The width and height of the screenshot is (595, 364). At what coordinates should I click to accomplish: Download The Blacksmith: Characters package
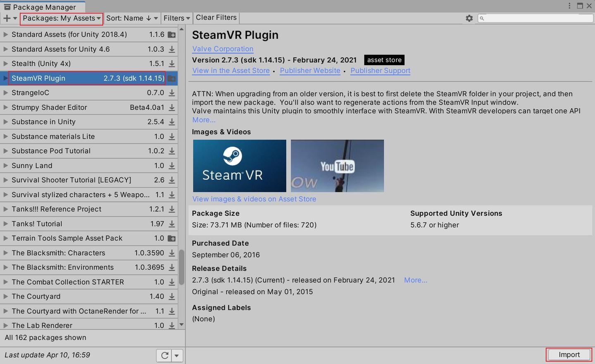[171, 253]
